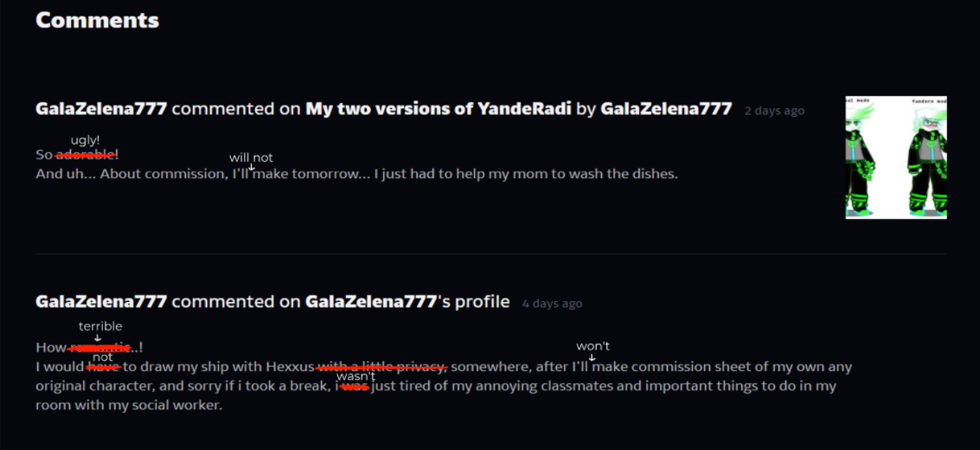Image resolution: width=980 pixels, height=450 pixels.
Task: Click the right Yandere mode character in thumbnail
Action: [x=927, y=161]
